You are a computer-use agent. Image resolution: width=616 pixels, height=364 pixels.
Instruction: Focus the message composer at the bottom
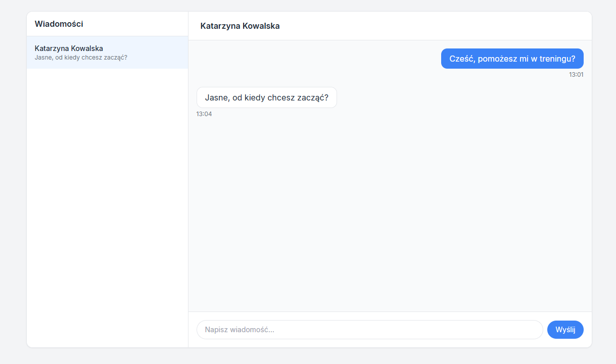(369, 329)
